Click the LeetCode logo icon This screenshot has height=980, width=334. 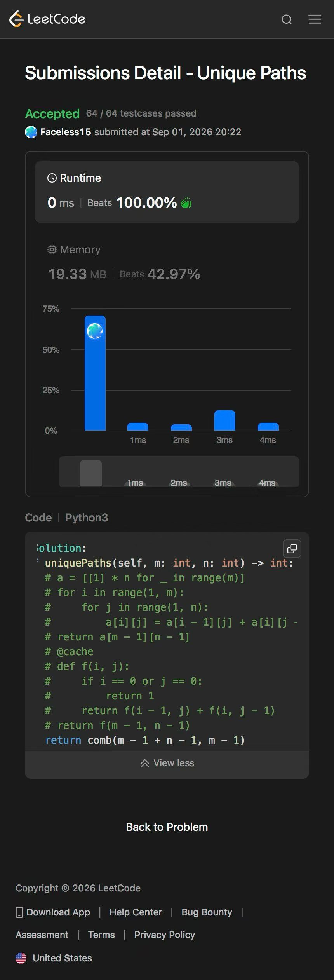(16, 19)
